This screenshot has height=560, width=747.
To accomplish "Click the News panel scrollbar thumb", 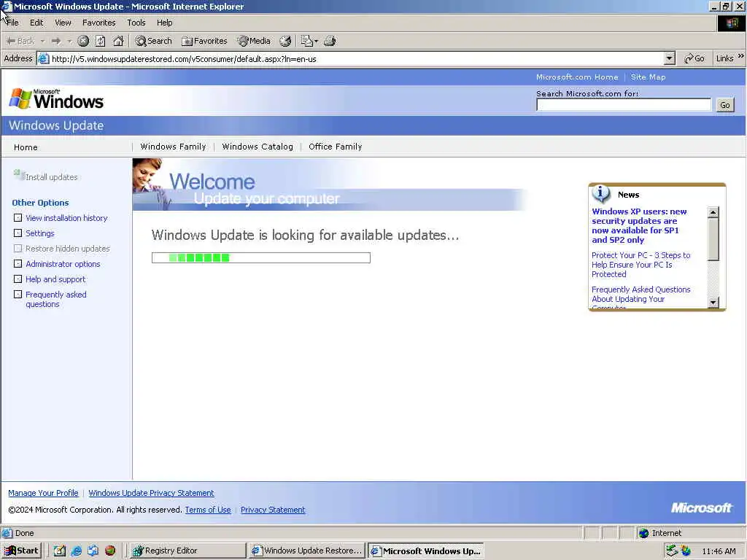I will point(713,239).
